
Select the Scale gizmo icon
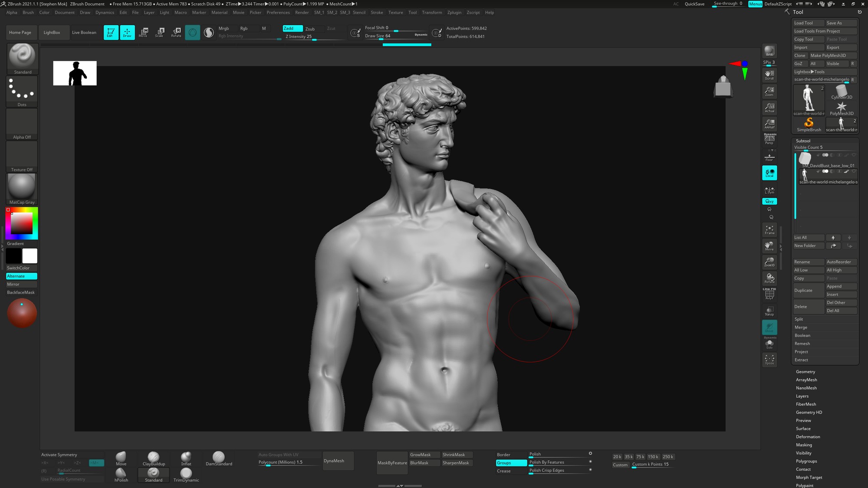160,33
